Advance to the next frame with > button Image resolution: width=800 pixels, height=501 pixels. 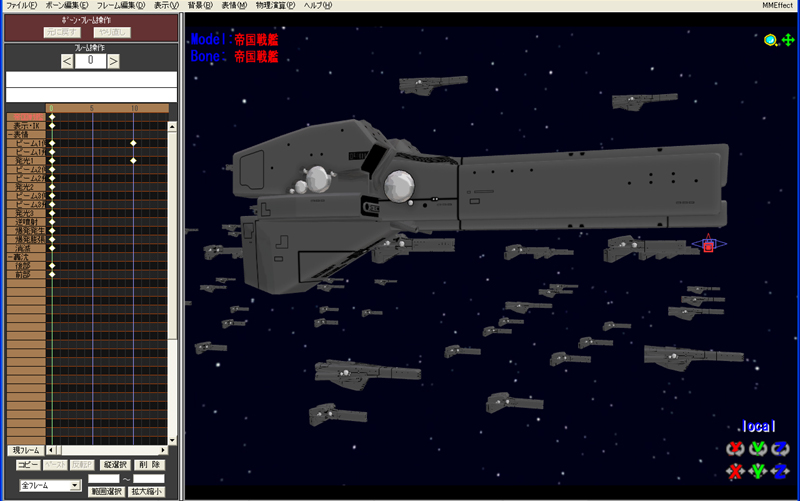click(113, 61)
